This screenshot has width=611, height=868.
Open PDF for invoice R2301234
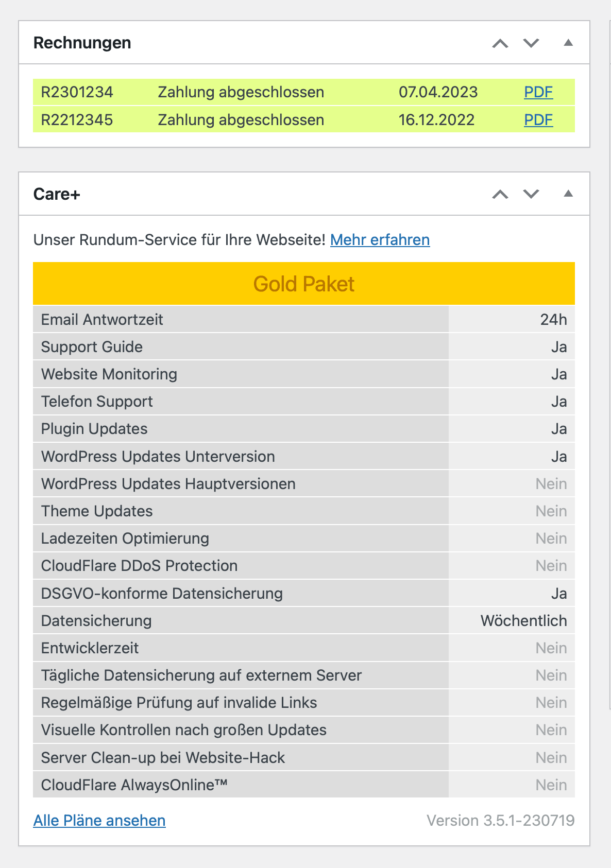[538, 92]
